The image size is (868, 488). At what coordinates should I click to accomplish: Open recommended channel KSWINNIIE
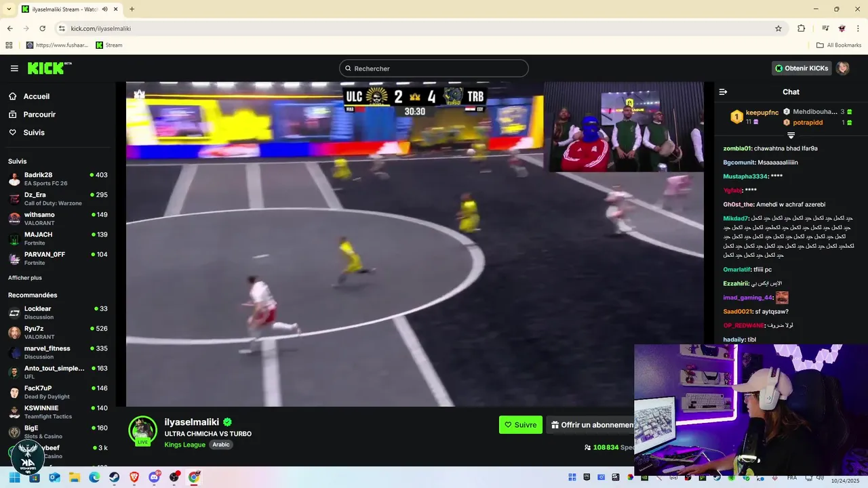pos(58,412)
